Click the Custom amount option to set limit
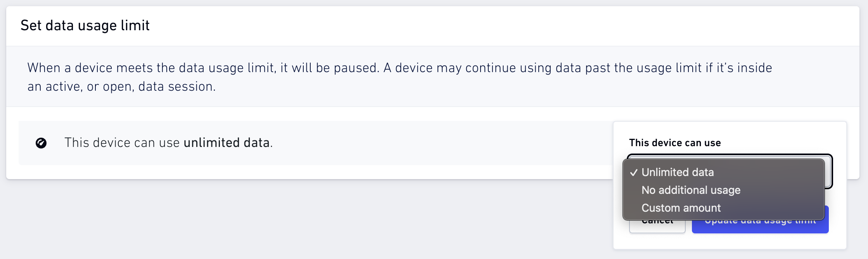Screen dimensions: 868x259 point(681,208)
